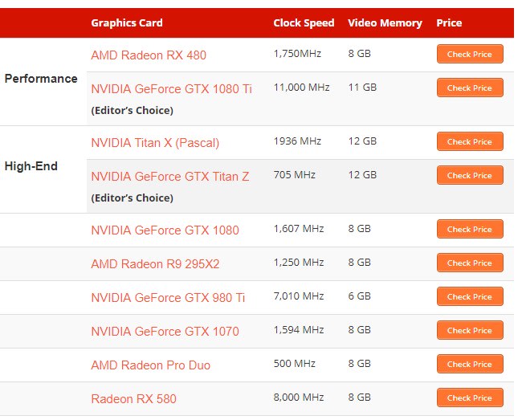518x420 pixels.
Task: Open the Radeon RX 580 link
Action: coord(133,399)
